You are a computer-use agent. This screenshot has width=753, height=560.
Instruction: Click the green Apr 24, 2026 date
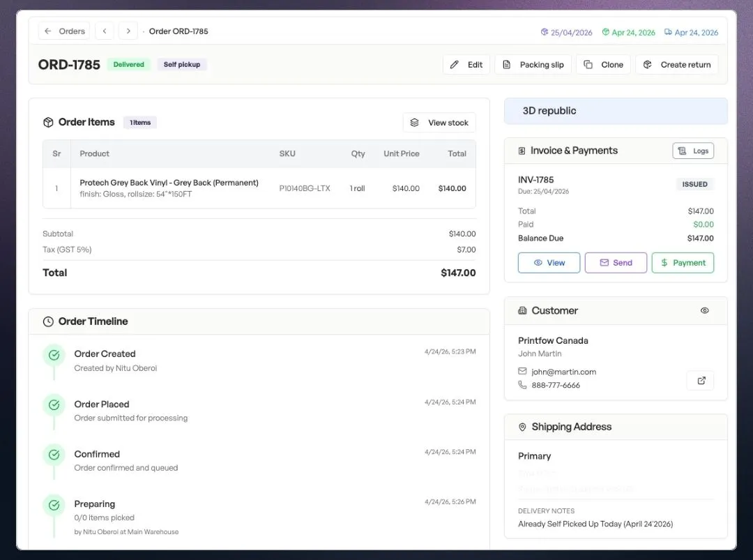coord(629,32)
